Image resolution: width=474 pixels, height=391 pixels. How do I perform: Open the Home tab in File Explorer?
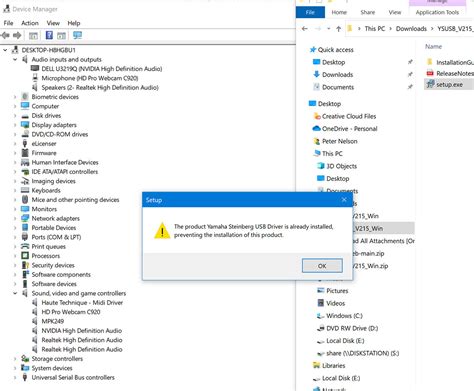pyautogui.click(x=339, y=12)
